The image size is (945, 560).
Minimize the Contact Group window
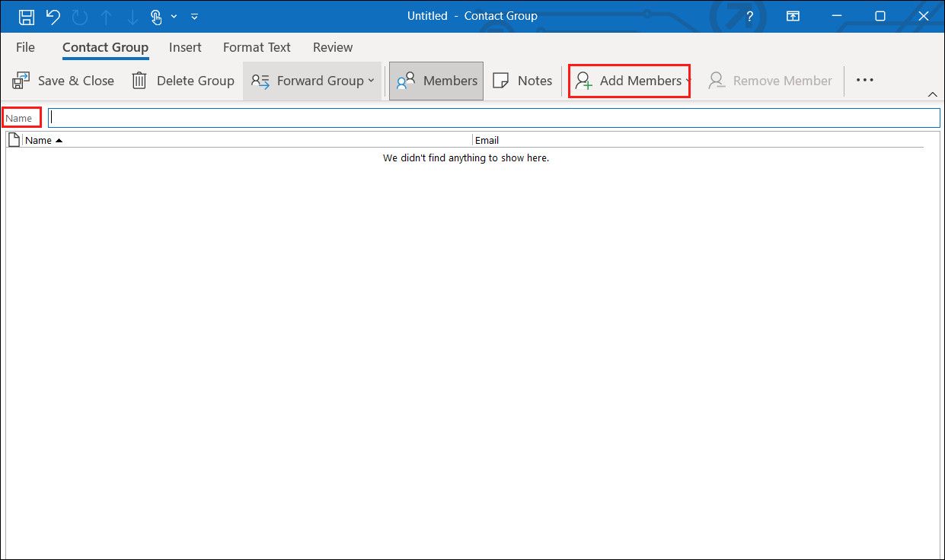(837, 16)
